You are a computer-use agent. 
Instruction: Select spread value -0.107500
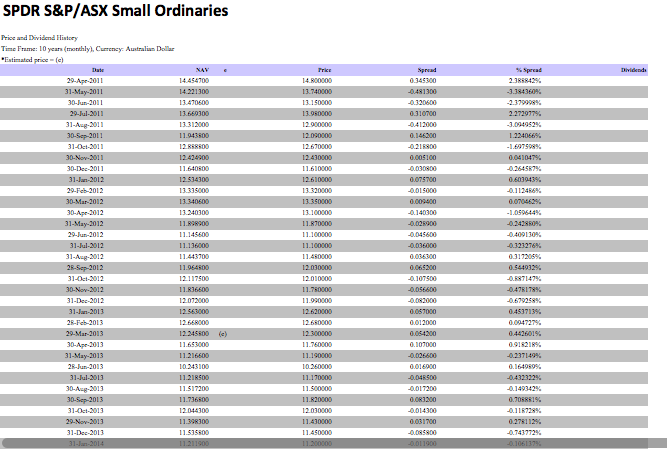(x=422, y=279)
